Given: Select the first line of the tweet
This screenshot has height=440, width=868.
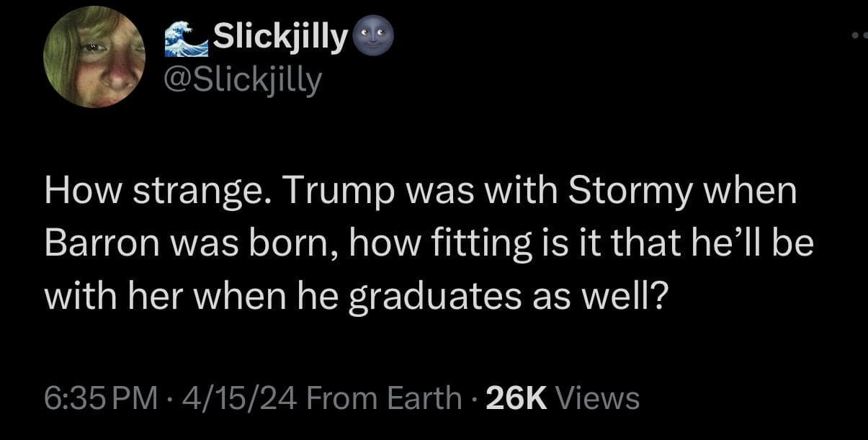Looking at the screenshot, I should pos(421,190).
